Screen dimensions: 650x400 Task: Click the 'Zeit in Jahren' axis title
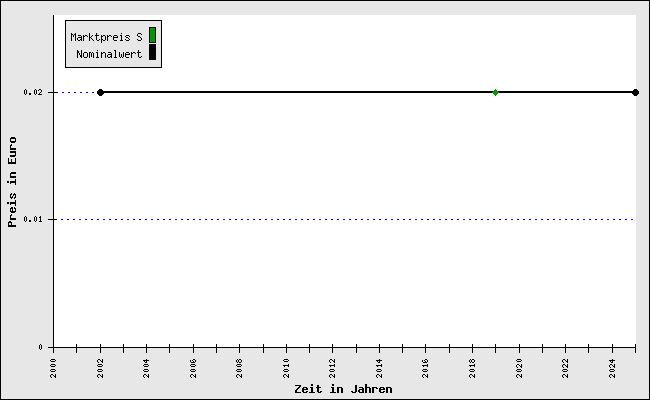343,389
